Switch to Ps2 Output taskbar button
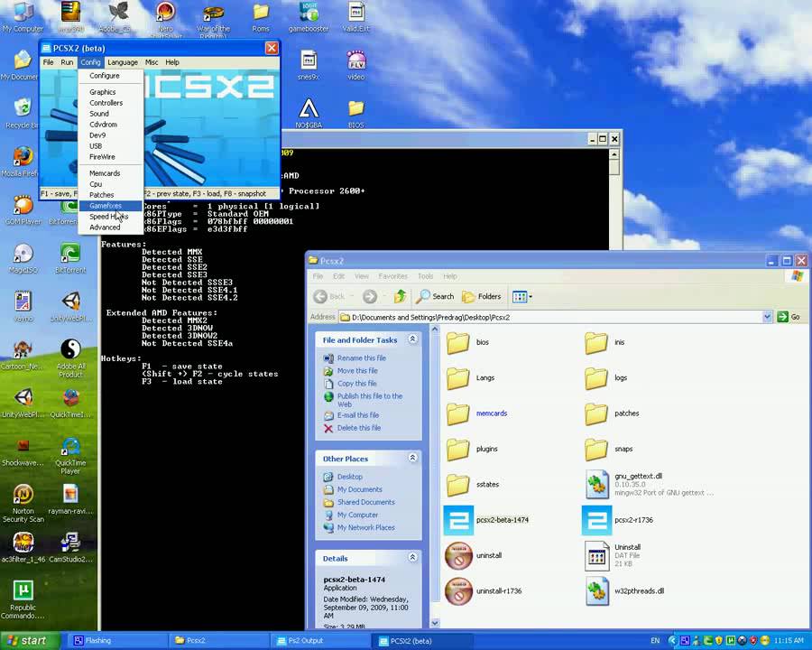 pos(321,641)
